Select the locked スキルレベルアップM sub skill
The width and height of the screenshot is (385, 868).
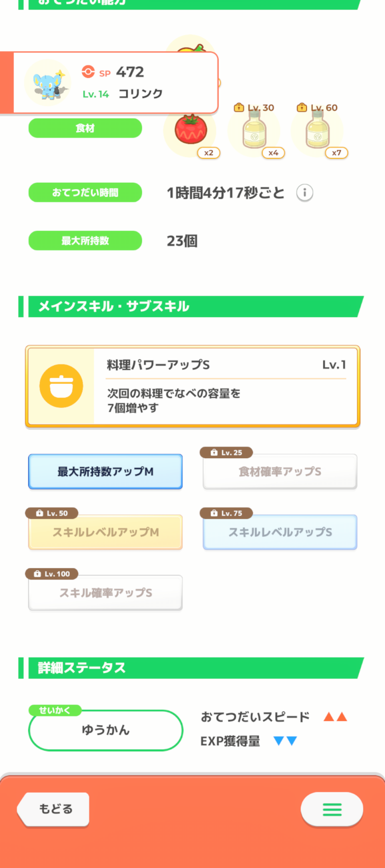click(x=105, y=532)
